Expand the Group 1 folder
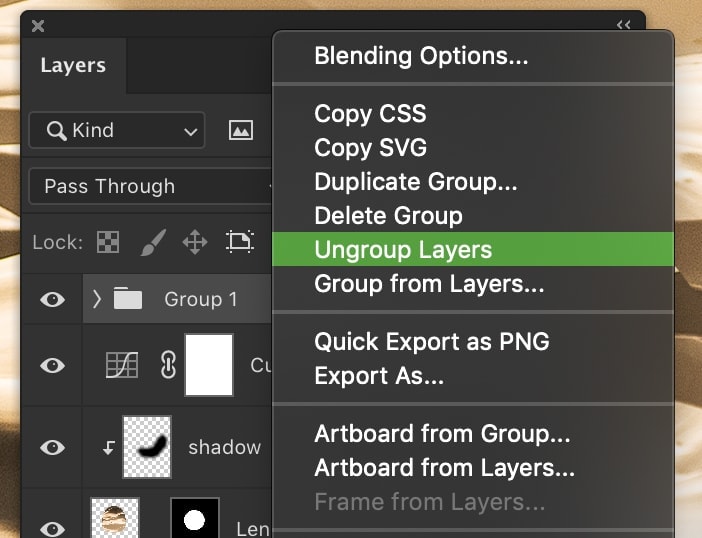This screenshot has height=538, width=702. tap(97, 299)
